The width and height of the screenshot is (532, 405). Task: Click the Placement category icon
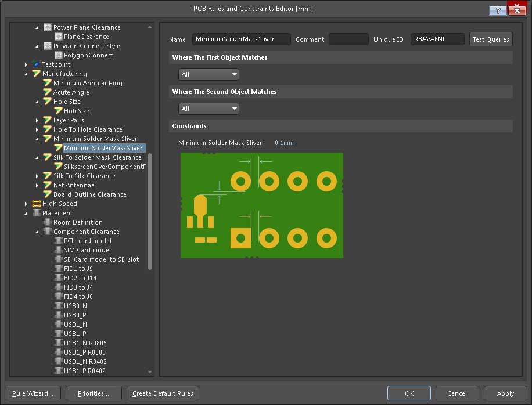(x=37, y=213)
